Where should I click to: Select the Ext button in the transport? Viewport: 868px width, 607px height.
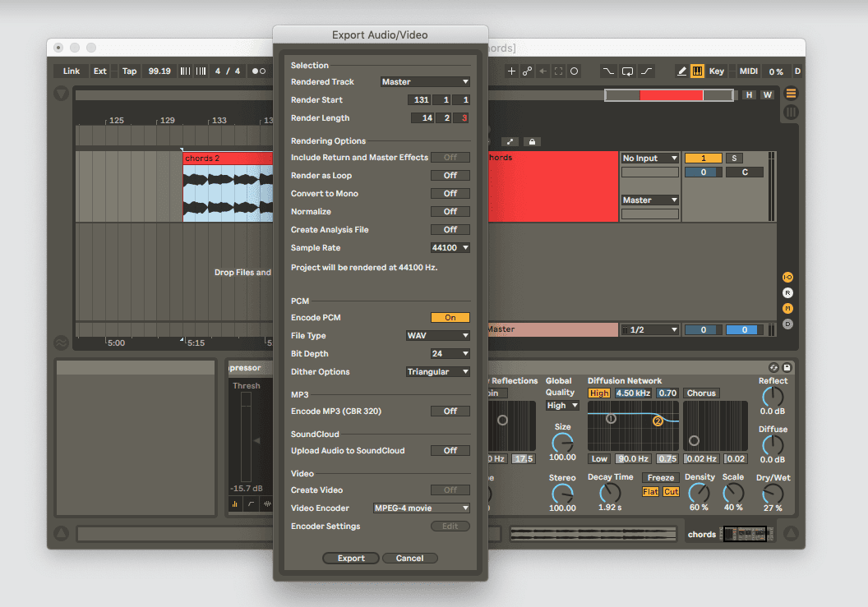coord(99,71)
